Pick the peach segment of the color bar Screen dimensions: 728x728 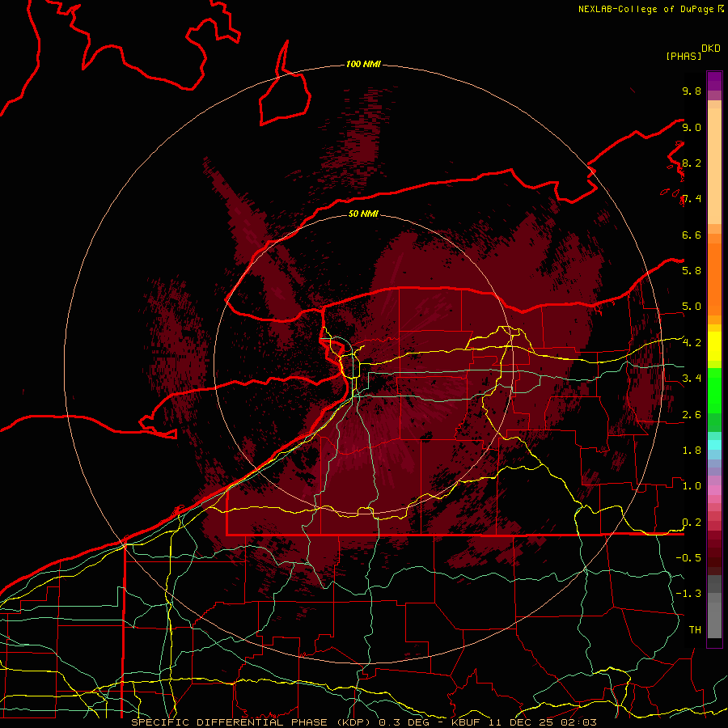click(x=714, y=165)
